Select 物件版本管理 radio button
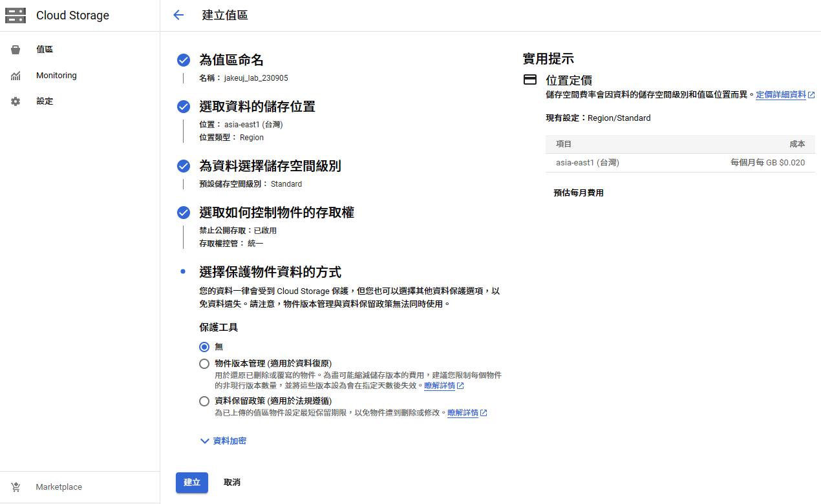 (x=204, y=364)
